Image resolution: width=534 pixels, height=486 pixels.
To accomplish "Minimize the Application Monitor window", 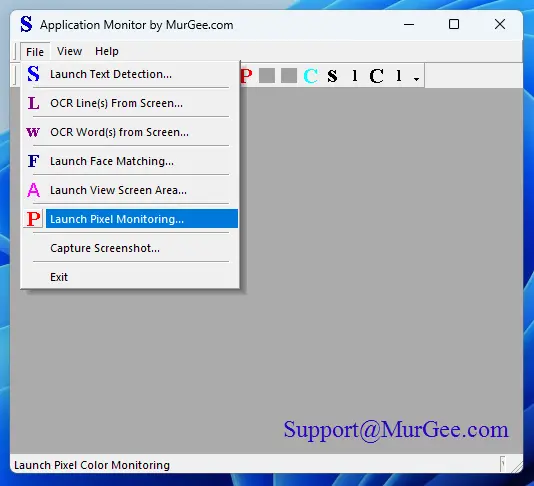I will point(409,25).
